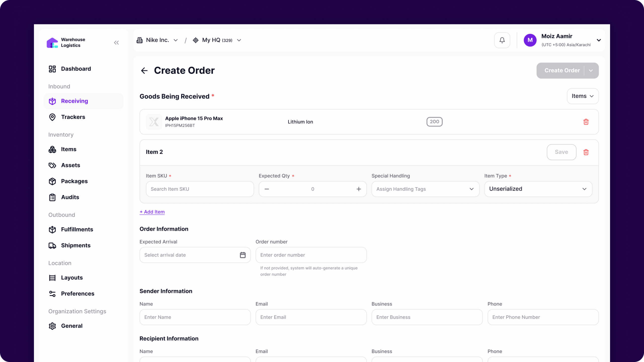This screenshot has width=644, height=362.
Task: Delete Item 2 with trash icon
Action: coord(586,152)
